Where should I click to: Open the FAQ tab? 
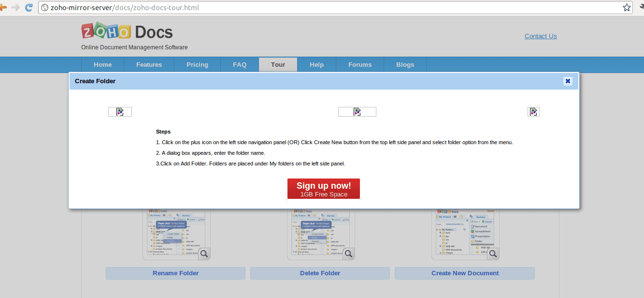[x=240, y=64]
